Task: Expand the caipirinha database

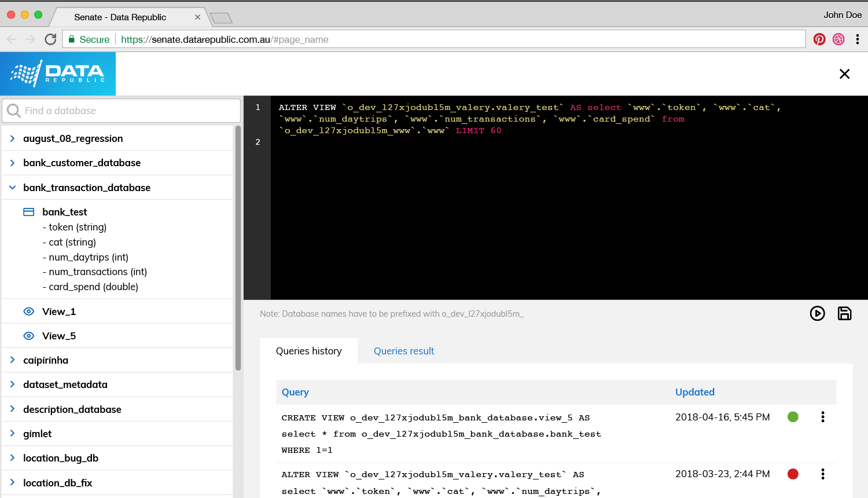Action: pos(12,360)
